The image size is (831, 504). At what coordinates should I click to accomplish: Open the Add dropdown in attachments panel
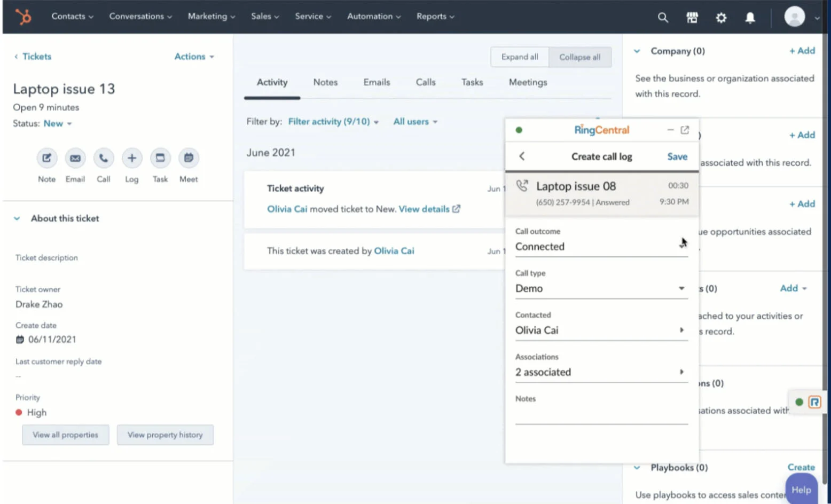[793, 288]
